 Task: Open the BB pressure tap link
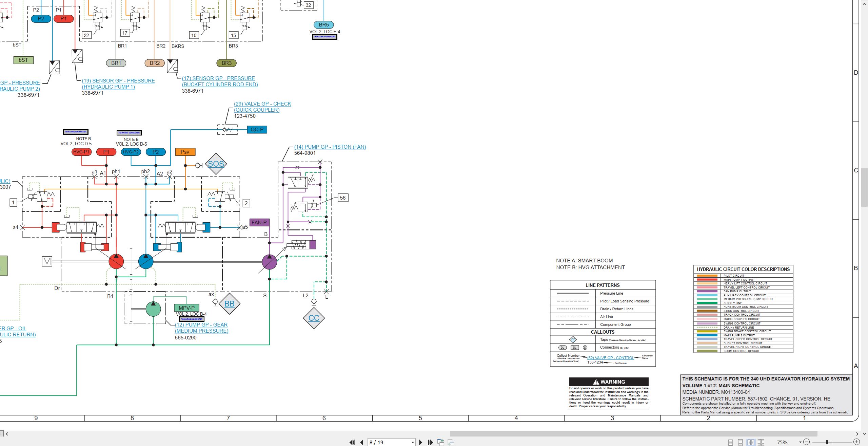pos(230,304)
